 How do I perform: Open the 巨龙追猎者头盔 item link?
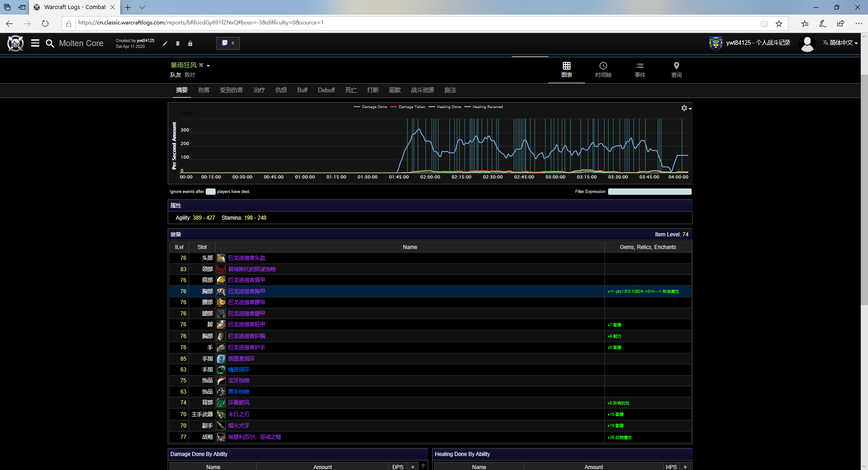[x=246, y=258]
